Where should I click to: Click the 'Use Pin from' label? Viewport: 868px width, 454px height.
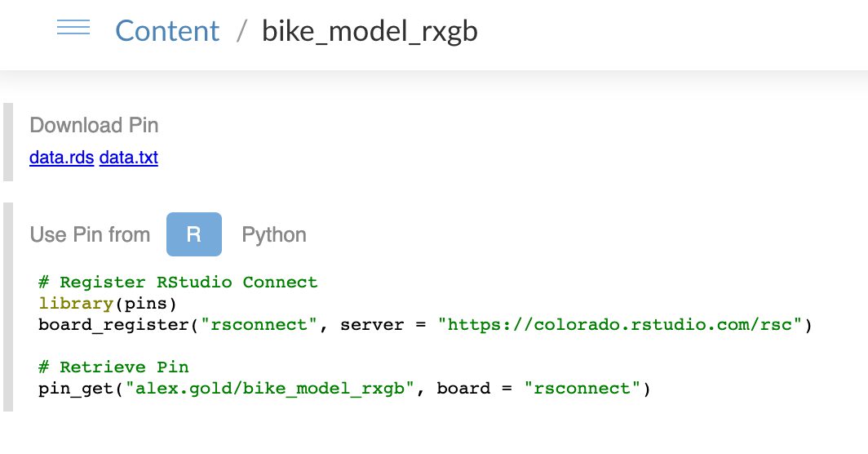(90, 235)
